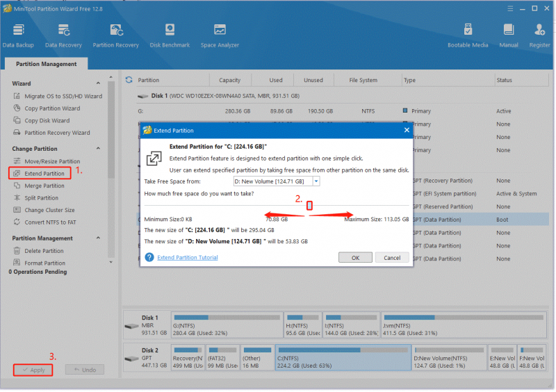Open the Partition Recovery tool
Viewport: 556px width, 392px height.
(115, 35)
